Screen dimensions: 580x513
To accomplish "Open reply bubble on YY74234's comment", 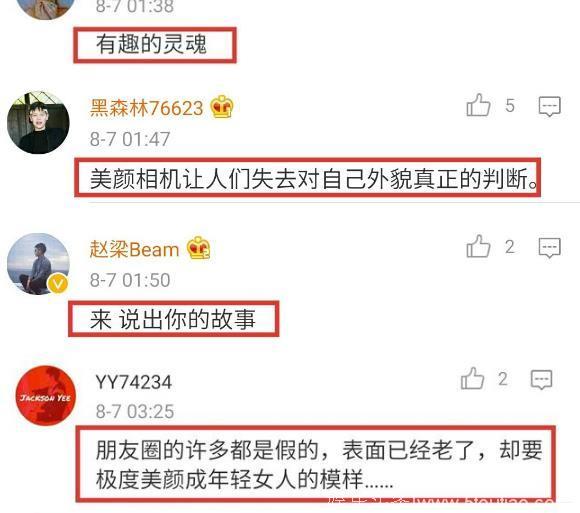I will (542, 379).
